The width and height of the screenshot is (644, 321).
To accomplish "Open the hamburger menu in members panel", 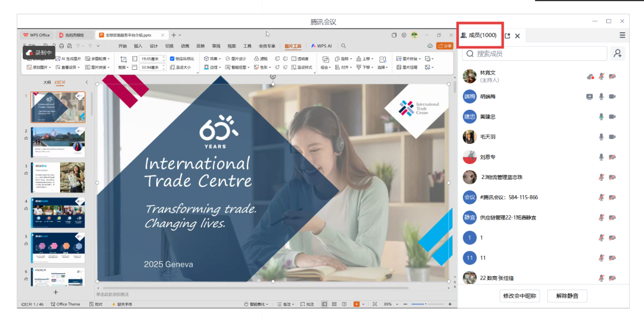I will pyautogui.click(x=623, y=36).
